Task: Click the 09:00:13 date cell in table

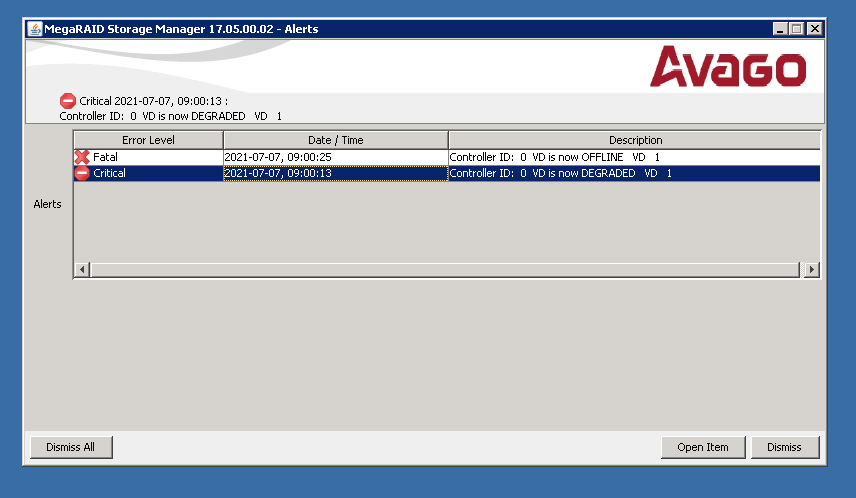Action: pyautogui.click(x=336, y=173)
